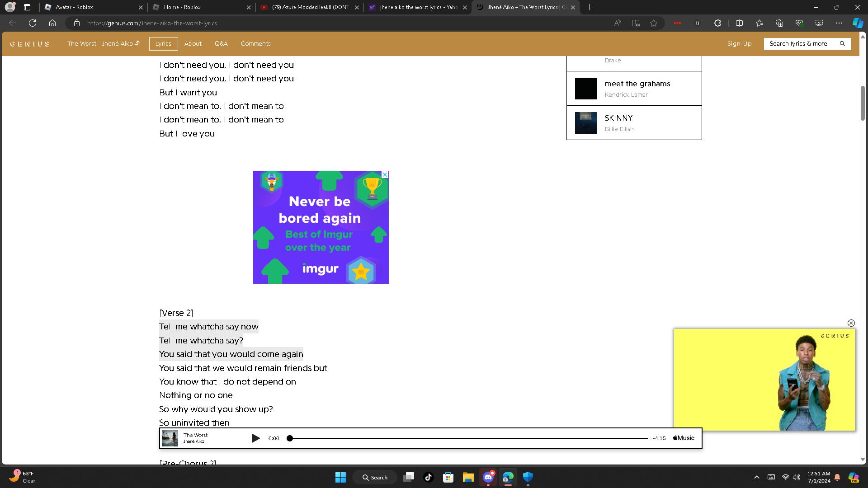This screenshot has width=868, height=488.
Task: Open TikTok from the taskbar
Action: click(428, 477)
